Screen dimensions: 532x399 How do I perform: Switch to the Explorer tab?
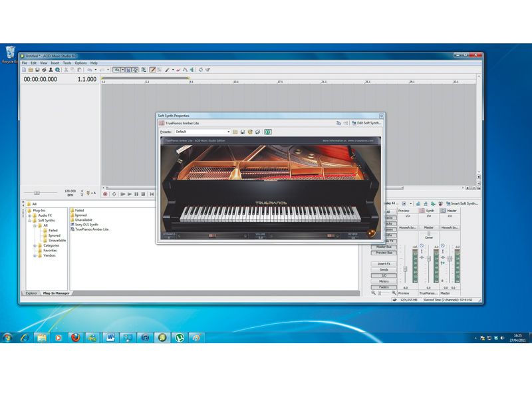(31, 293)
